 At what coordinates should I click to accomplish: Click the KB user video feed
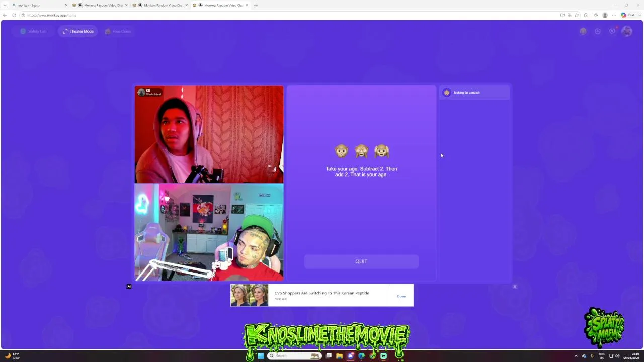tap(209, 134)
